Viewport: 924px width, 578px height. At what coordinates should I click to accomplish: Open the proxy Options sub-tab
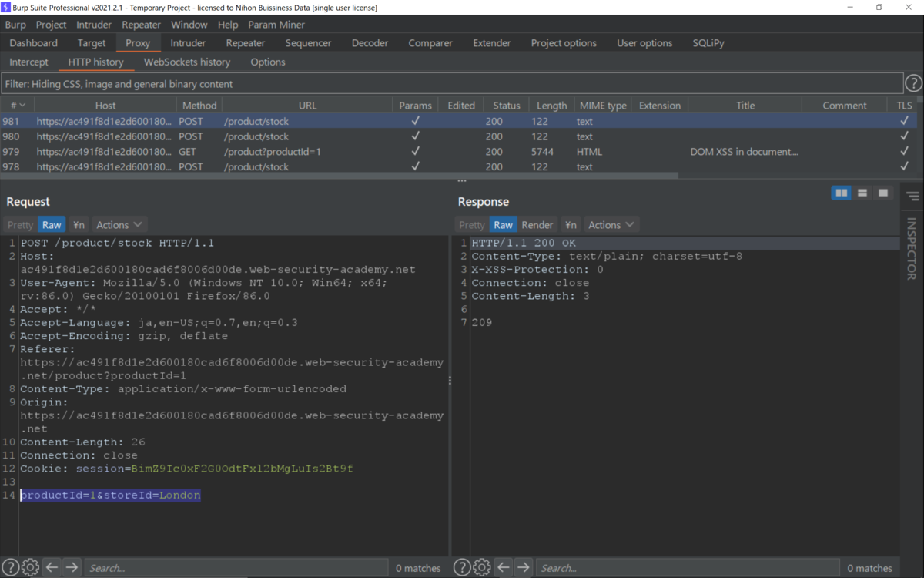tap(268, 62)
